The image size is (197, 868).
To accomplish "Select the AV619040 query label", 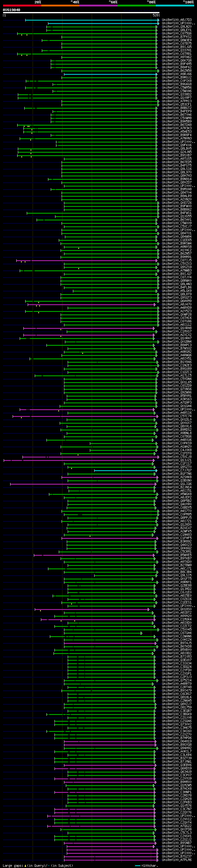I will click(x=11, y=10).
